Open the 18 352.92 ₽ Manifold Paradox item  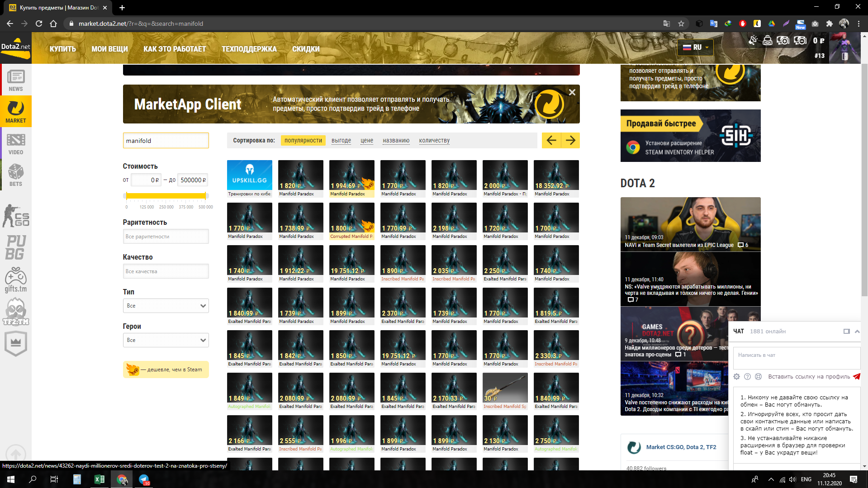click(556, 178)
